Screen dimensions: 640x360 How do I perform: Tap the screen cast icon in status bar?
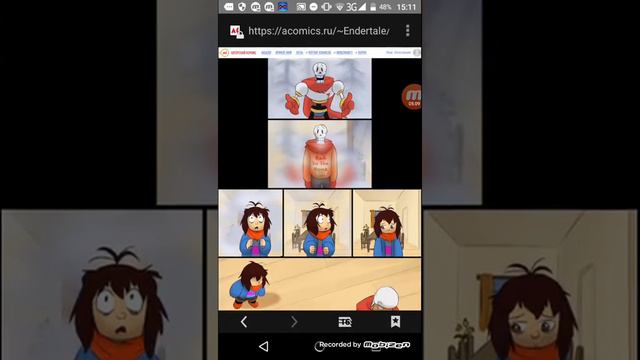pyautogui.click(x=301, y=7)
